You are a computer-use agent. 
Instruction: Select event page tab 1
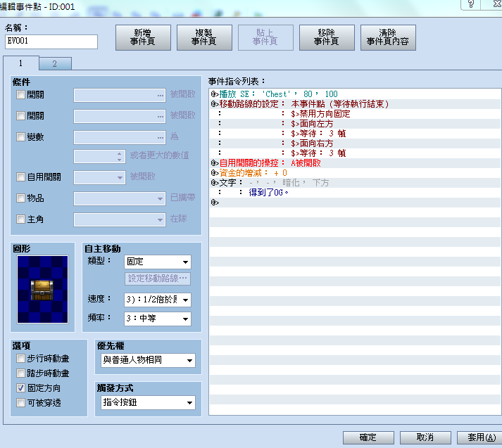tap(21, 63)
